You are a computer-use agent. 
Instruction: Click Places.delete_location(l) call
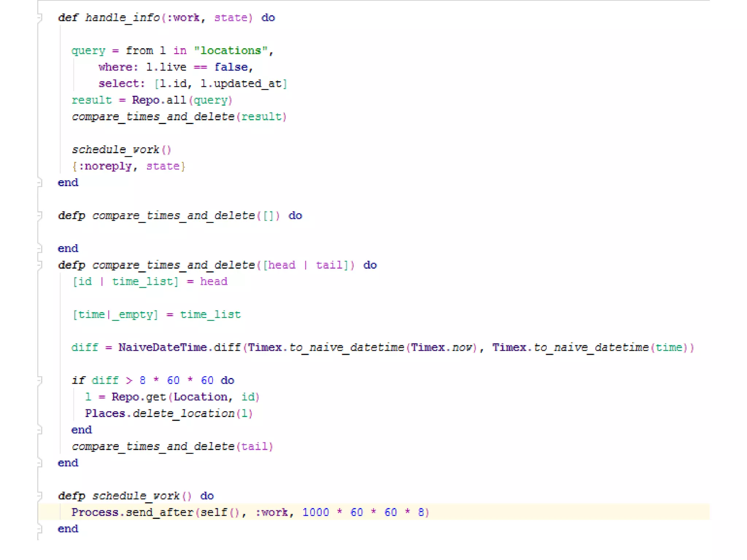[169, 413]
